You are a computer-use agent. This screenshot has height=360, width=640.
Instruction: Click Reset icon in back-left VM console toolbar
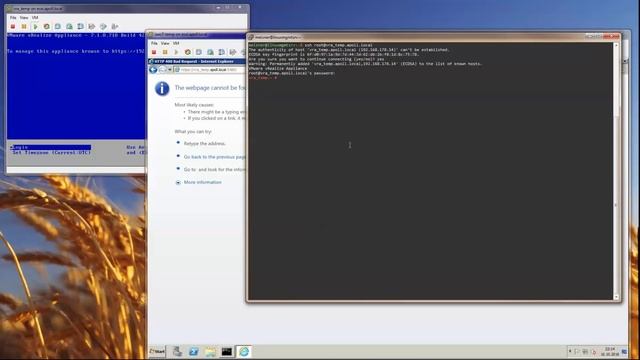point(47,27)
